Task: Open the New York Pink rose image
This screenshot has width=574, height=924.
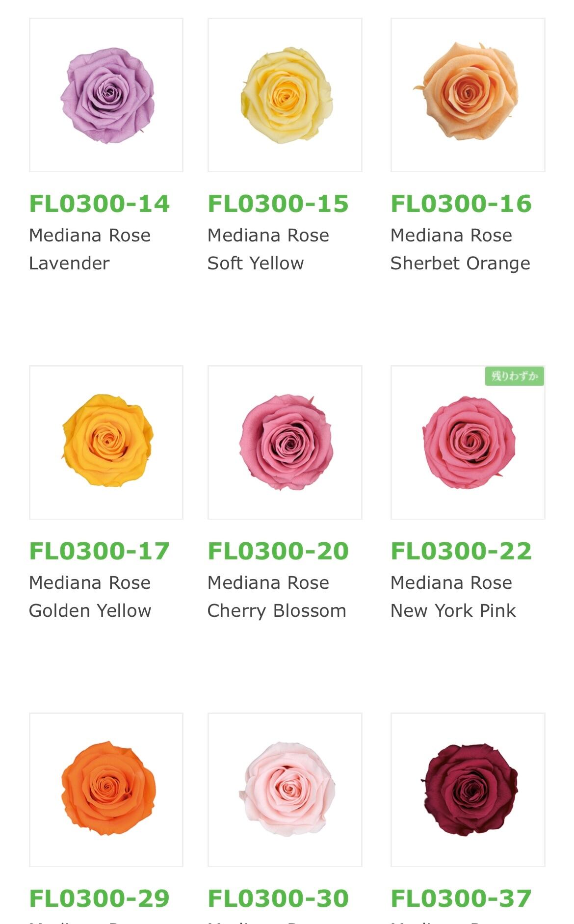Action: tap(468, 442)
